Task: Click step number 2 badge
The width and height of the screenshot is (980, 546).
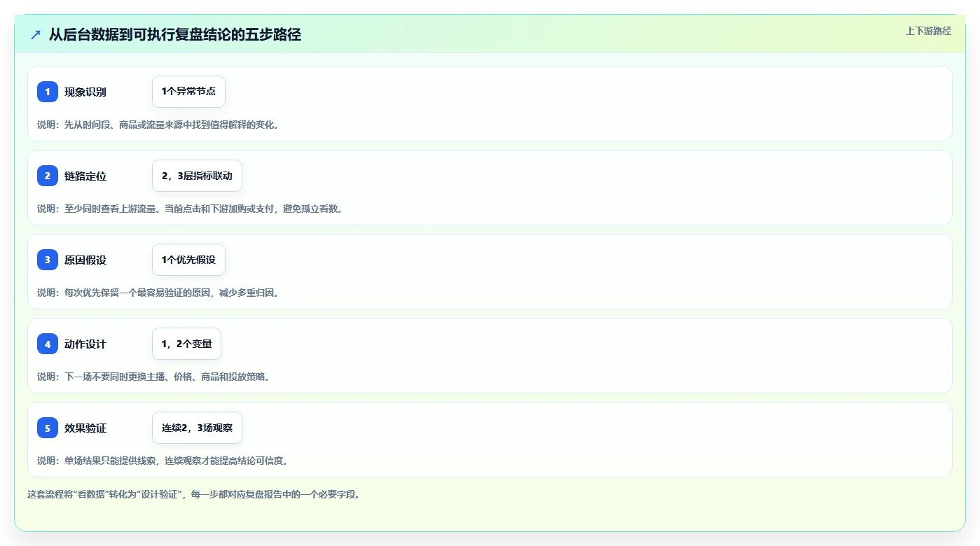Action: point(48,176)
